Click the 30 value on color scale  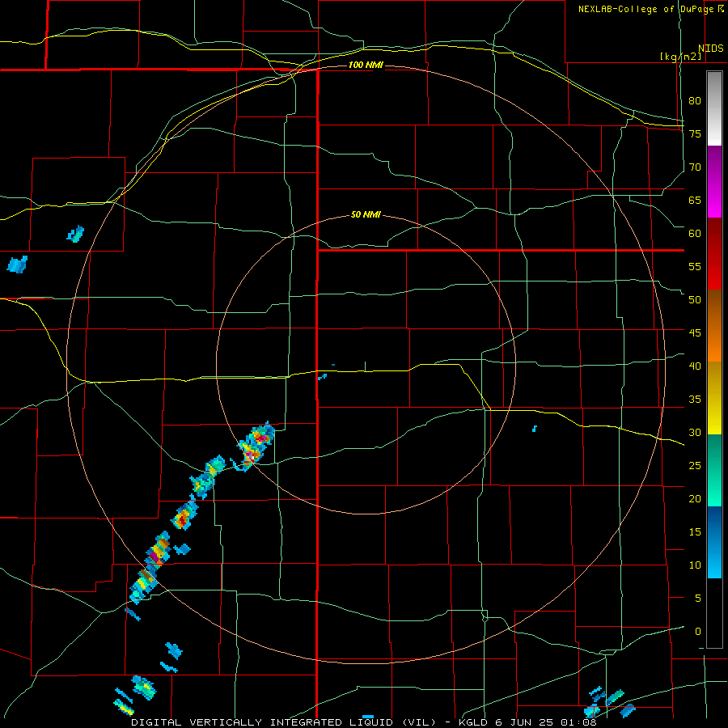(695, 433)
